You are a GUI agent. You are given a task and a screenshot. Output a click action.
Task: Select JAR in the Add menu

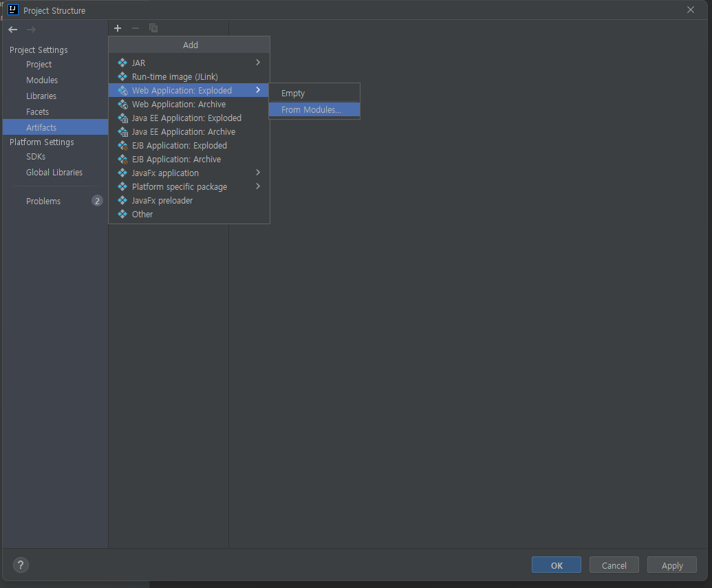tap(189, 63)
